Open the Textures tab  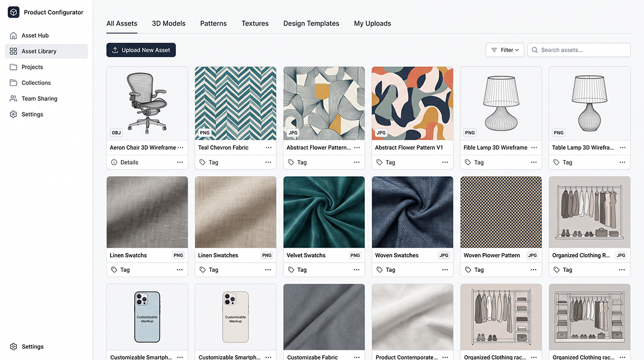(x=255, y=24)
